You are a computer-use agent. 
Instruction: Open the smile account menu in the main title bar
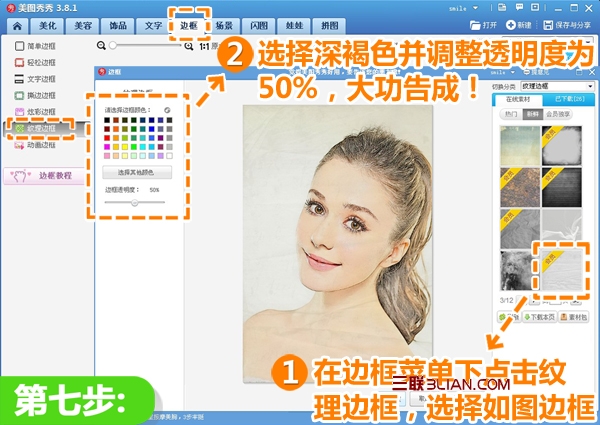tap(463, 8)
